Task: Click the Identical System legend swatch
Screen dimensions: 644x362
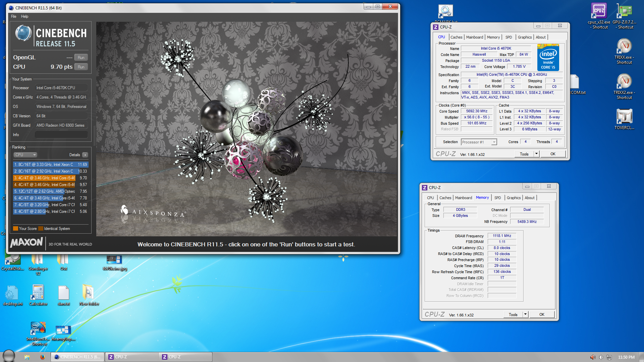Action: [41, 229]
